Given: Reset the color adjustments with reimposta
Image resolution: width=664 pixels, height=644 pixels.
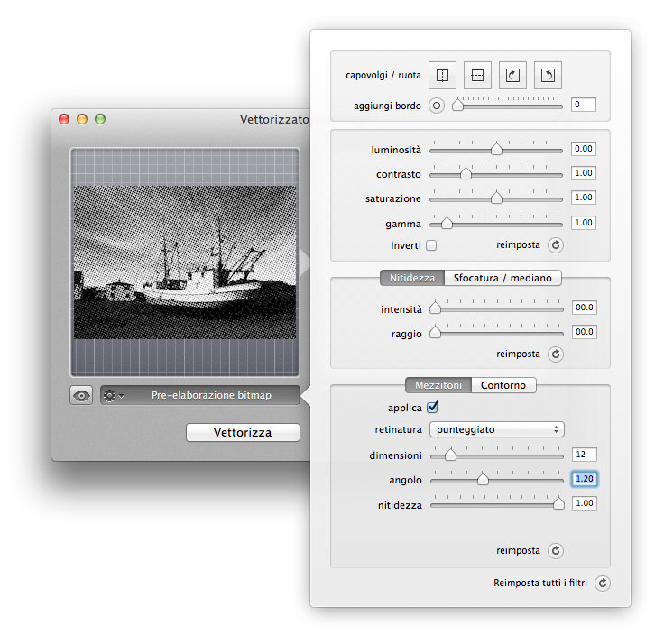Looking at the screenshot, I should click(x=556, y=244).
